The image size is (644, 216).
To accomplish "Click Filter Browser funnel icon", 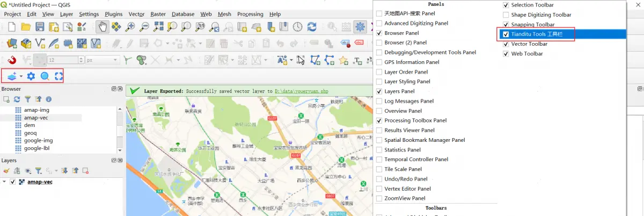I will tap(27, 99).
